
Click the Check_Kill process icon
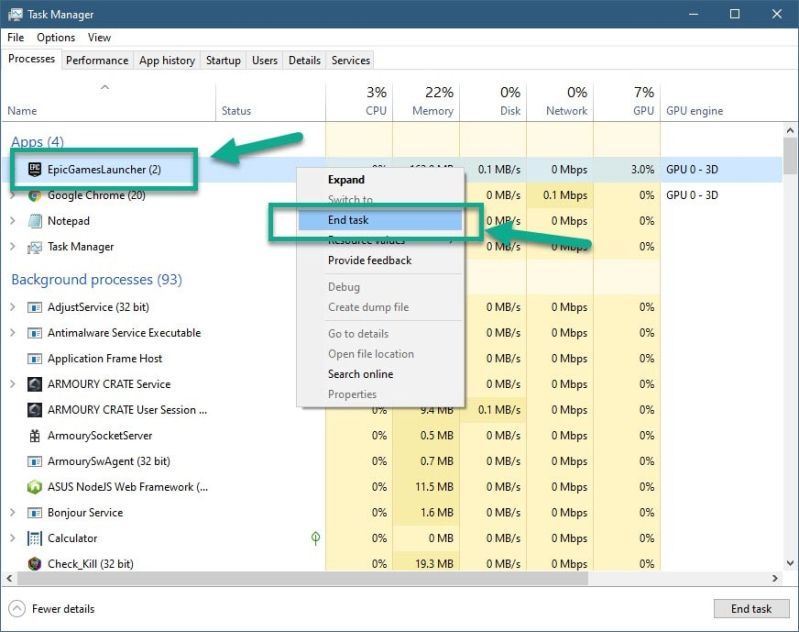(34, 564)
